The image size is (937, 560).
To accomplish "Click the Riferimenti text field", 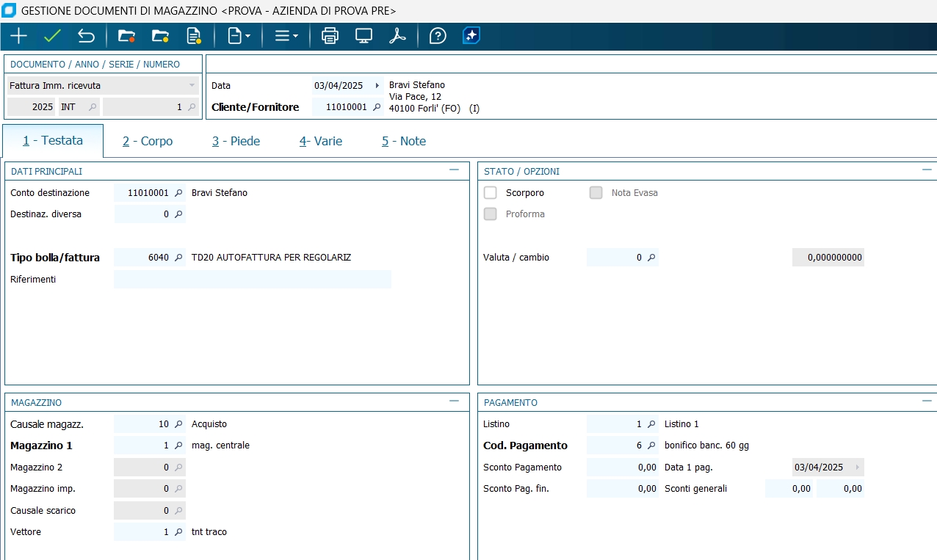I will point(253,280).
